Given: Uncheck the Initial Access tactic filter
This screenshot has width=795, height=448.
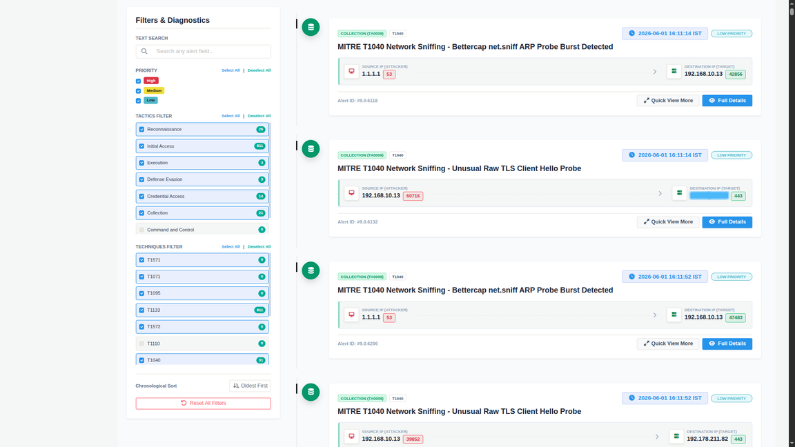Looking at the screenshot, I should pos(141,146).
